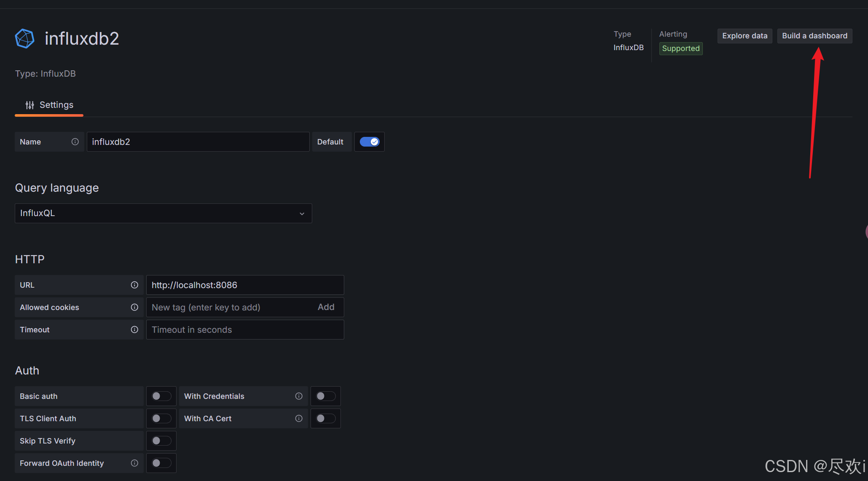Click the Settings tab sliders icon
This screenshot has width=868, height=481.
point(29,105)
